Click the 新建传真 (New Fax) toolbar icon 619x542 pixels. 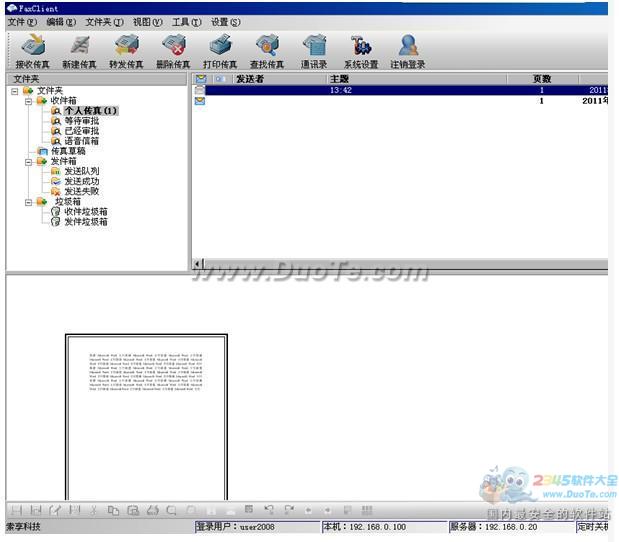[78, 50]
